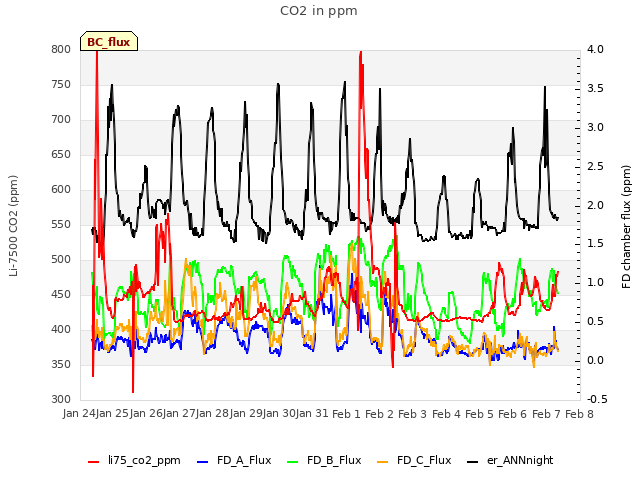The height and width of the screenshot is (480, 640).
Task: Click the Jan 31 x-axis tick label
Action: click(x=312, y=414)
